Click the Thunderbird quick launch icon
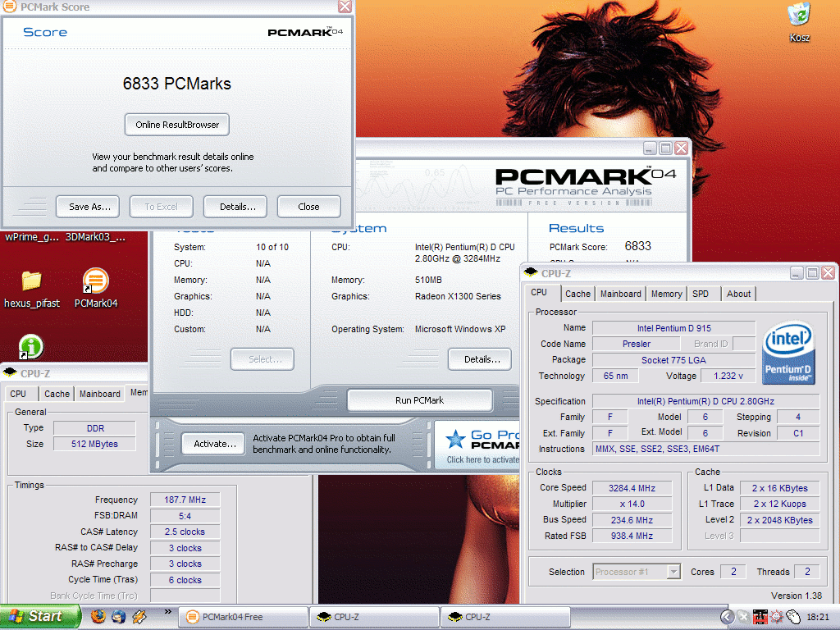840x630 pixels. 118,617
